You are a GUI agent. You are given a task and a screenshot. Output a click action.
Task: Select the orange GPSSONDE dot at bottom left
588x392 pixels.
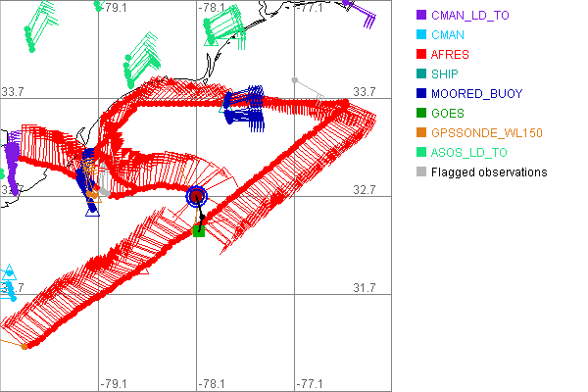click(x=24, y=346)
